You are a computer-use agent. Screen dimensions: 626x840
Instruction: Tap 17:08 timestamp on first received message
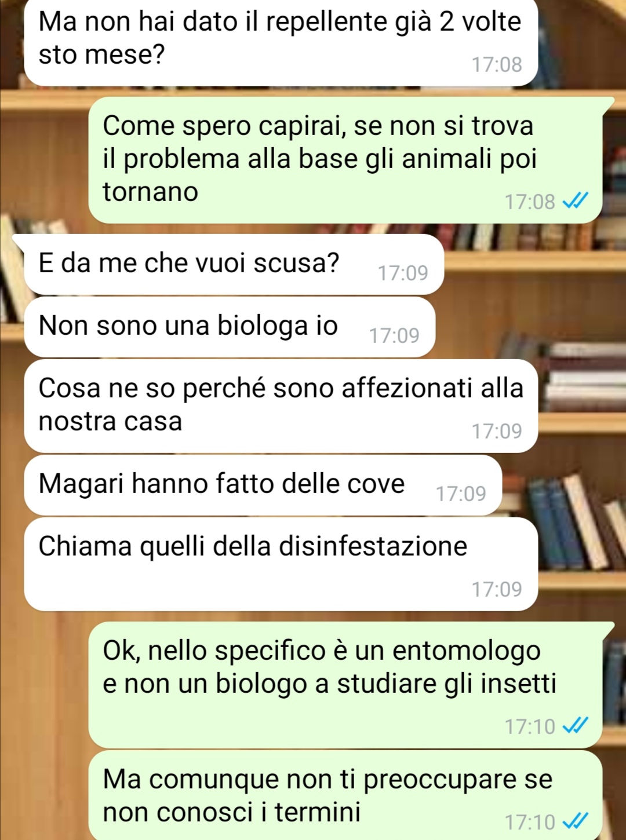[x=497, y=64]
